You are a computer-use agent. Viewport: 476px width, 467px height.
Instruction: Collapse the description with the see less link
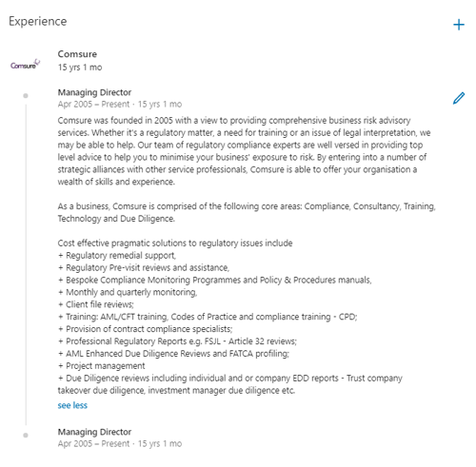[x=72, y=405]
